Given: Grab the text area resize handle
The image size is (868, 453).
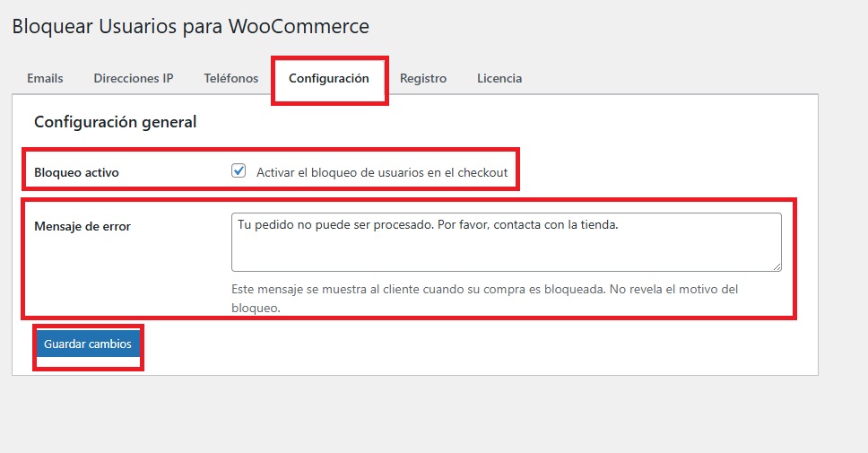Looking at the screenshot, I should [777, 266].
